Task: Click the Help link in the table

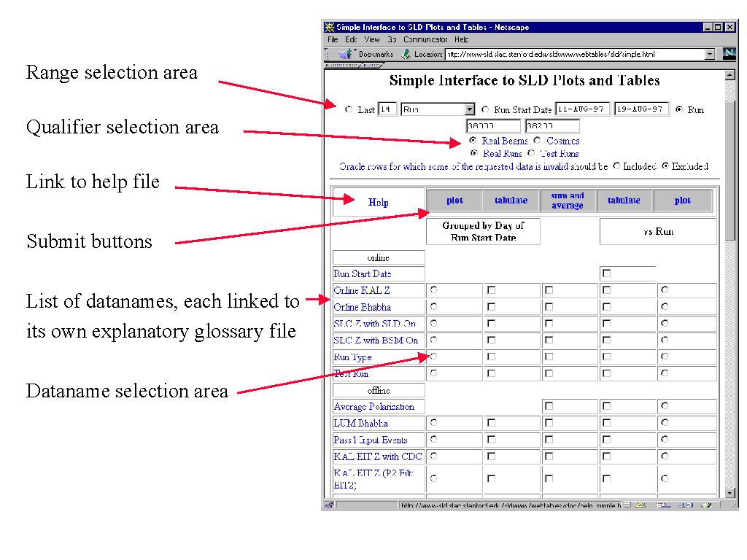Action: click(x=379, y=203)
